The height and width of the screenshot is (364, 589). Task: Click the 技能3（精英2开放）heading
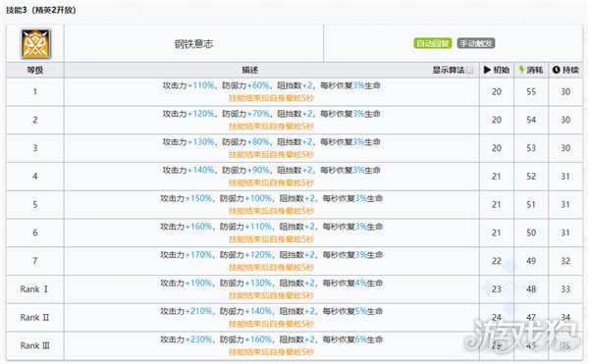41,10
